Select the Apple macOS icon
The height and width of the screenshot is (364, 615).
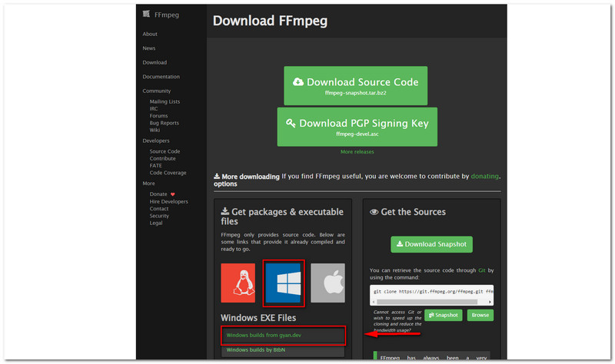point(328,283)
